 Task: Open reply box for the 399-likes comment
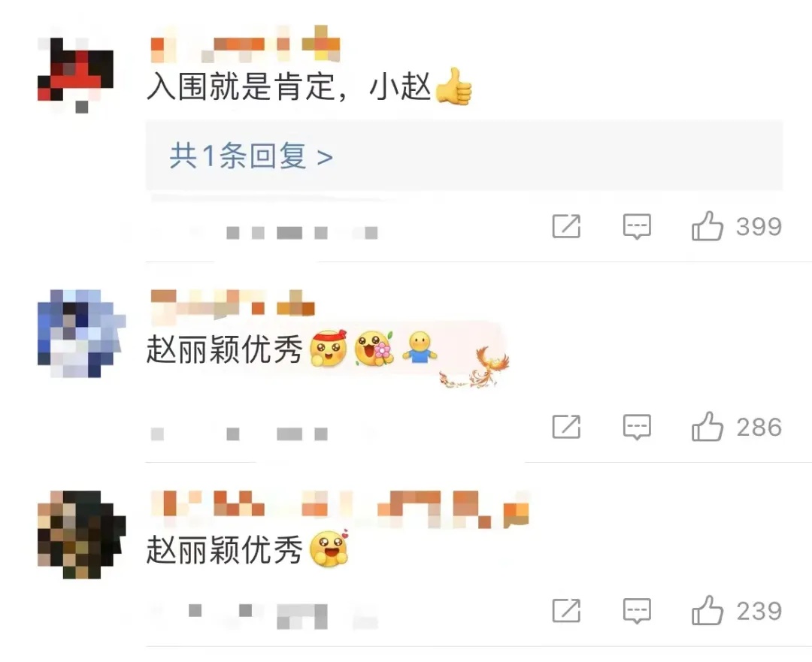[x=637, y=226]
